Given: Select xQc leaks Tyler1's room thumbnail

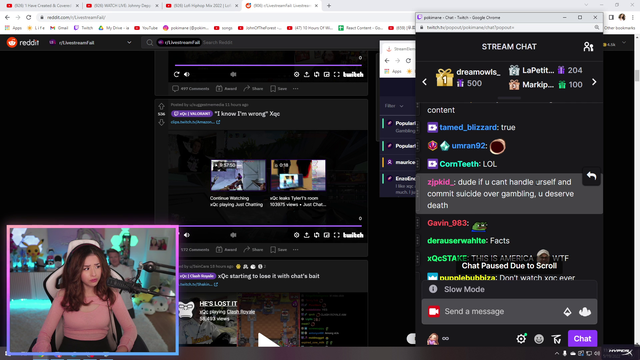Looking at the screenshot, I should [298, 176].
